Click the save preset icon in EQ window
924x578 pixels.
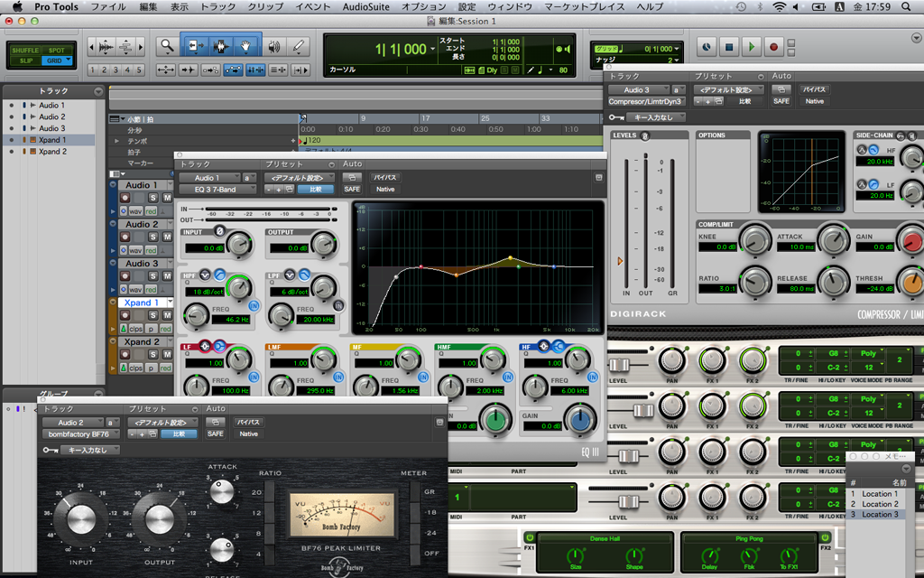tap(290, 190)
